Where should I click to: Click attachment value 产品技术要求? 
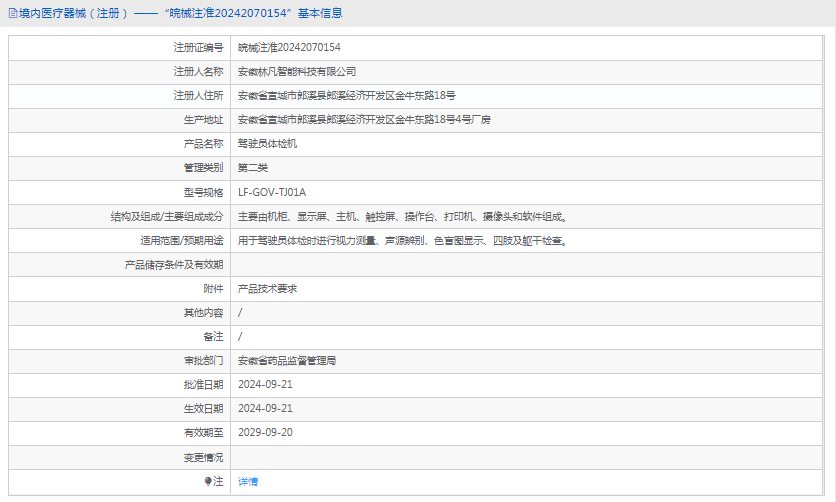pos(267,288)
